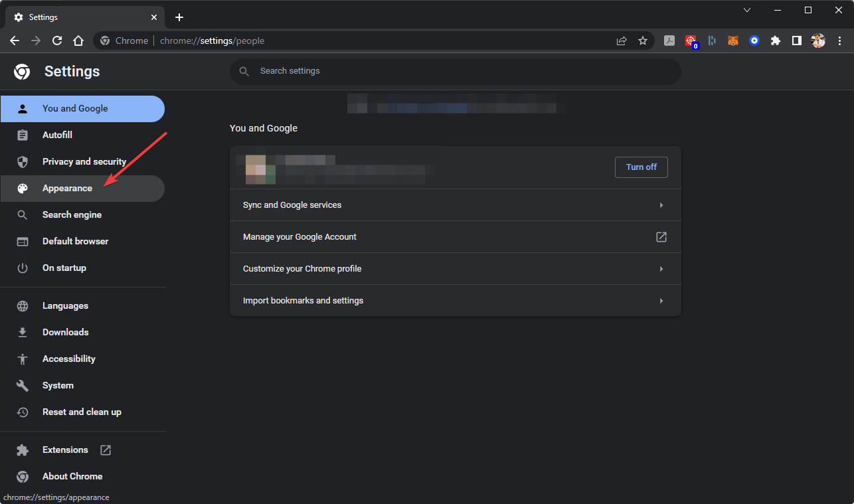Open the Extensions link in sidebar

point(82,450)
